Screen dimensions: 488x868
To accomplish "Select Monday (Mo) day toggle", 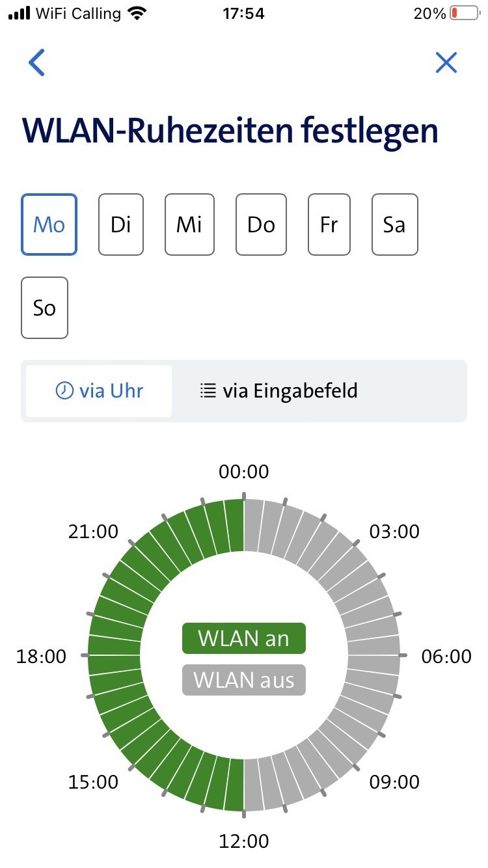I will point(49,224).
